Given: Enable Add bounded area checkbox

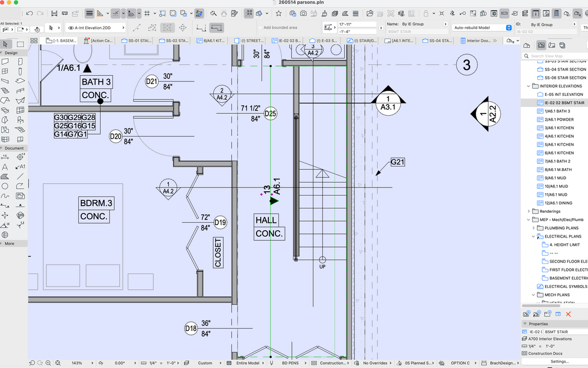Looking at the screenshot, I should [x=260, y=27].
